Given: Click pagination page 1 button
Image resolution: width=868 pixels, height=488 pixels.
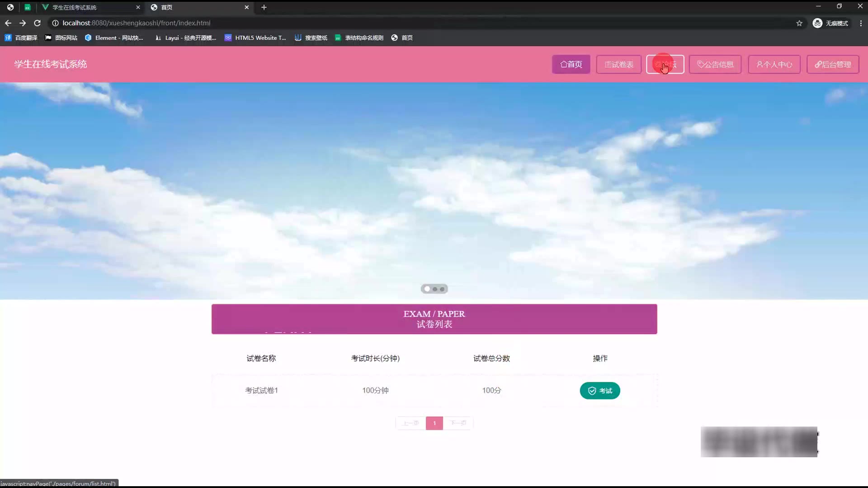Looking at the screenshot, I should 434,423.
